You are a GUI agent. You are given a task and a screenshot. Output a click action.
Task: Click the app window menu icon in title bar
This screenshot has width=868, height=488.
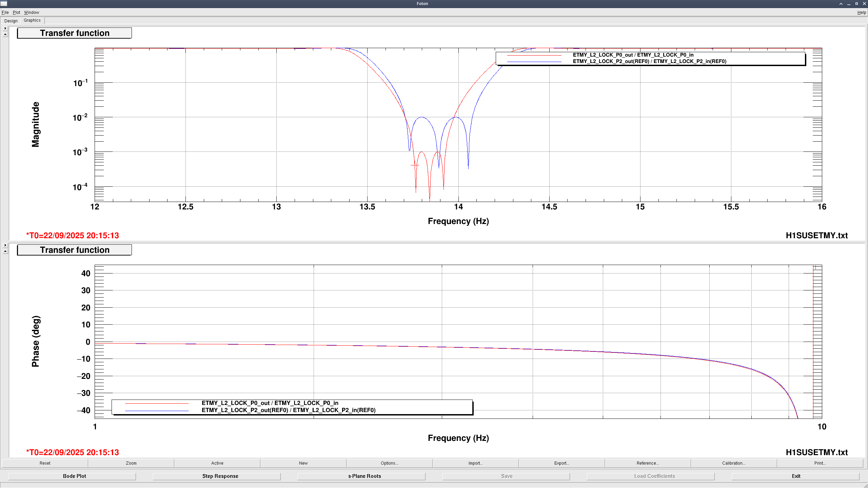(4, 4)
